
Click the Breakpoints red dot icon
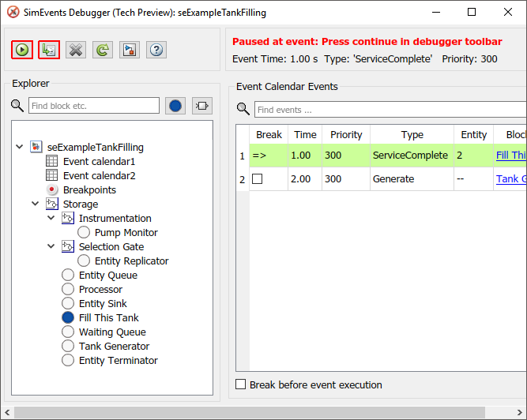[x=51, y=189]
